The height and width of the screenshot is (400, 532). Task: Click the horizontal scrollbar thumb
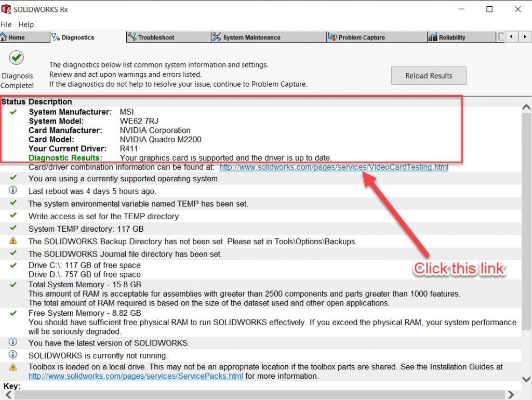[x=260, y=395]
